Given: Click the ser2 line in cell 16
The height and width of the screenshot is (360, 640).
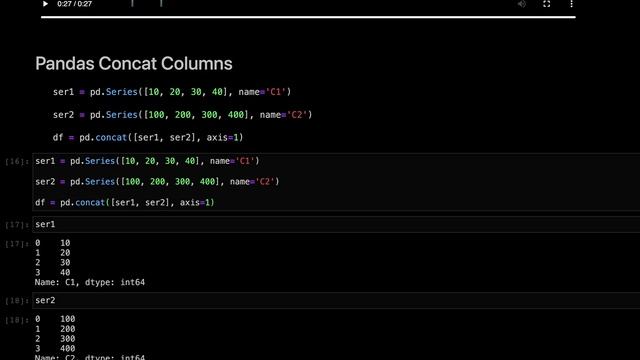Looking at the screenshot, I should pos(157,182).
